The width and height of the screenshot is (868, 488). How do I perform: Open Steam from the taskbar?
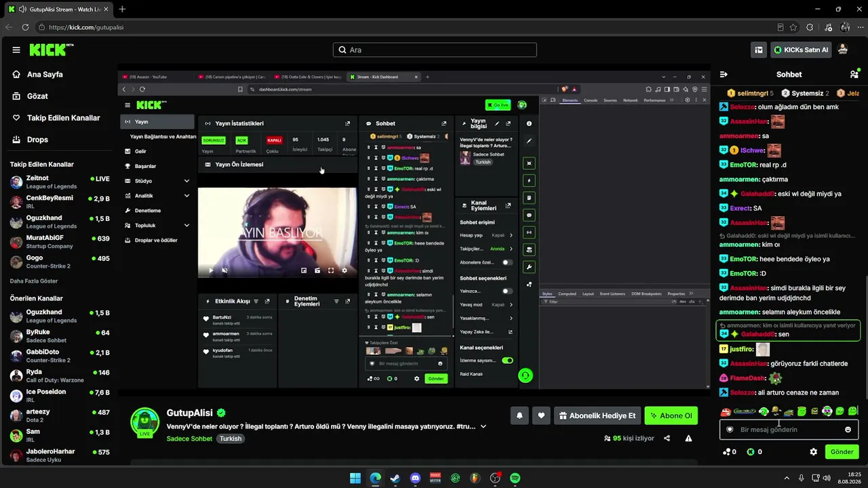coord(395,479)
